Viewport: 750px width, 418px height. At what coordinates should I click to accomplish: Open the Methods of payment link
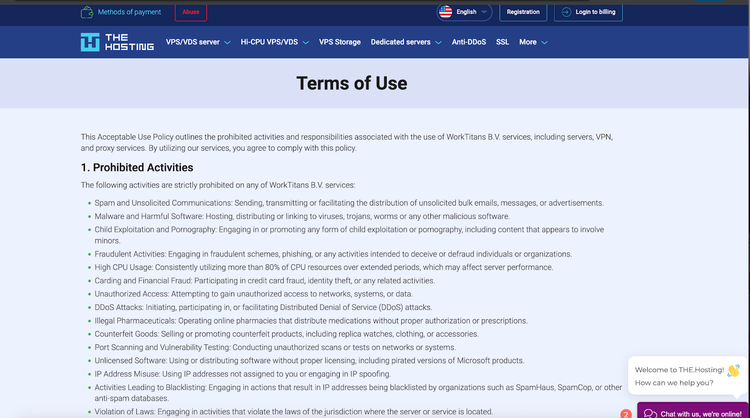(130, 12)
